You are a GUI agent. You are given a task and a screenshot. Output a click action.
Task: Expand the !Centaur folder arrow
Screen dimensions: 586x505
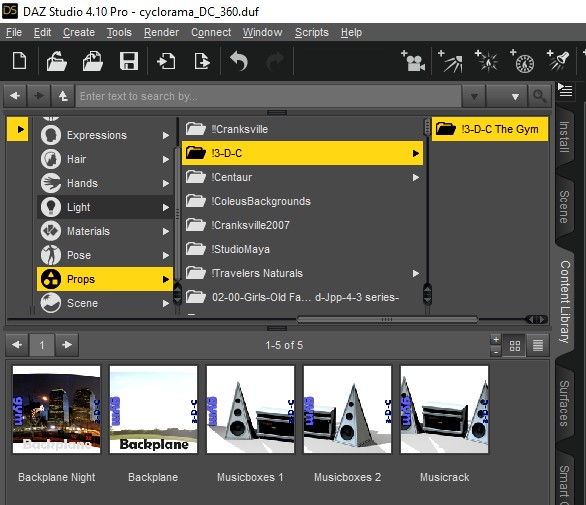coord(416,177)
